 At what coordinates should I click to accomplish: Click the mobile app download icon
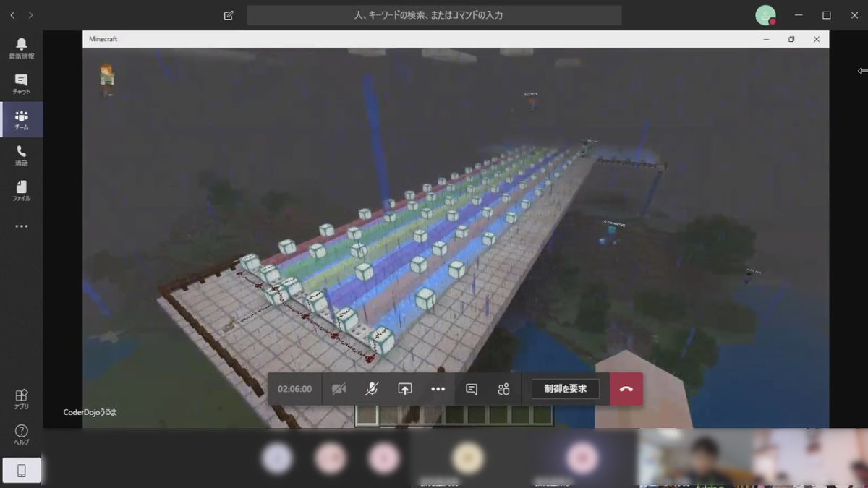(22, 471)
